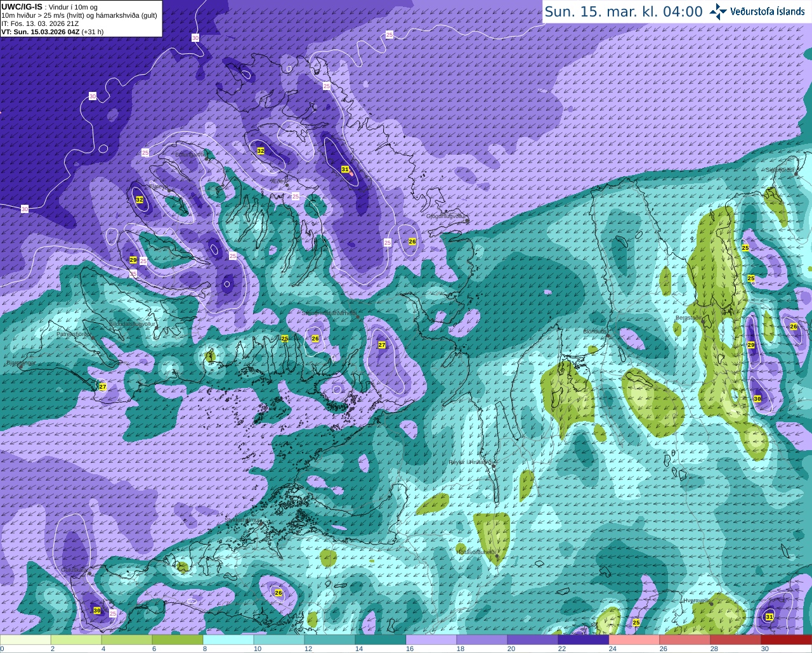Image resolution: width=812 pixels, height=653 pixels.
Task: Click the white 25 contour label beside Æðey
Action: pyautogui.click(x=296, y=197)
